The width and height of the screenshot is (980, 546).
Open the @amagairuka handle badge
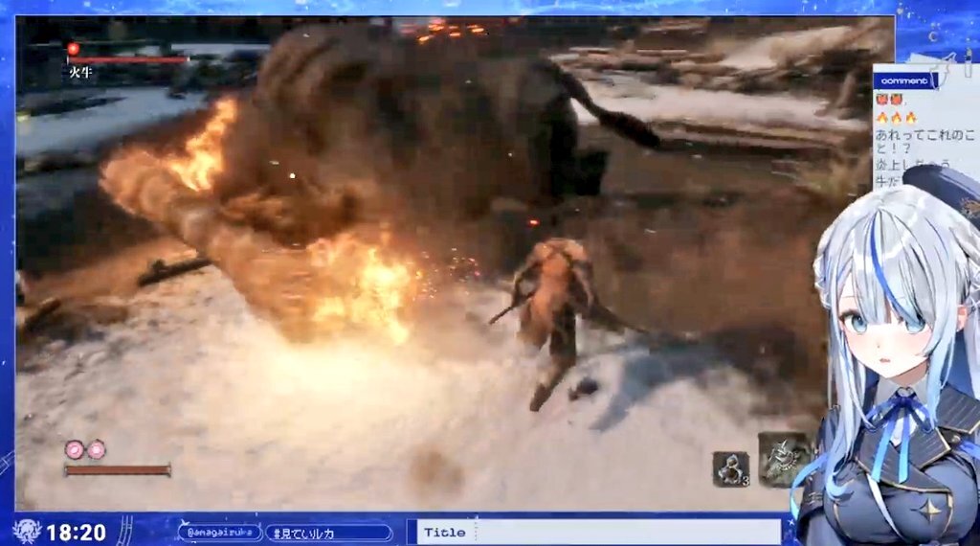coord(219,533)
